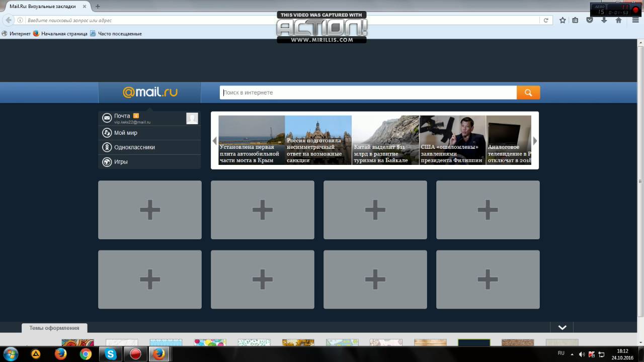The image size is (644, 362).
Task: Open the Firefox hamburger menu
Action: pos(635,20)
